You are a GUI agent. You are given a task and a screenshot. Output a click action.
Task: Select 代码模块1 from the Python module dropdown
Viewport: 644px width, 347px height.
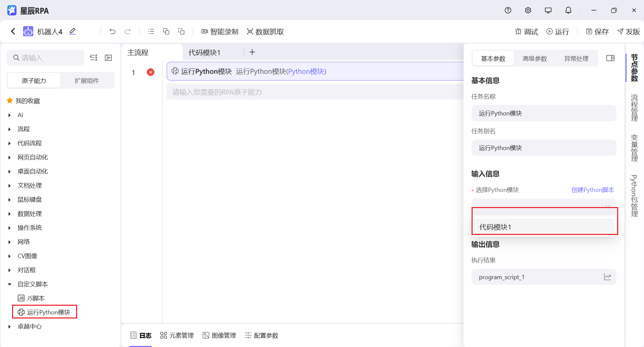[544, 227]
